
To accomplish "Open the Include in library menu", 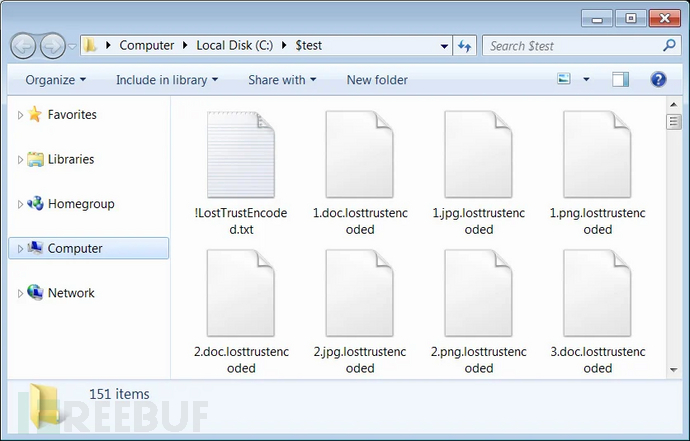I will point(166,80).
